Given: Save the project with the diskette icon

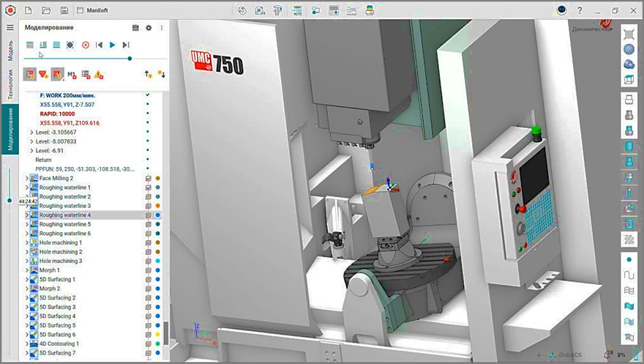Looking at the screenshot, I should click(64, 10).
